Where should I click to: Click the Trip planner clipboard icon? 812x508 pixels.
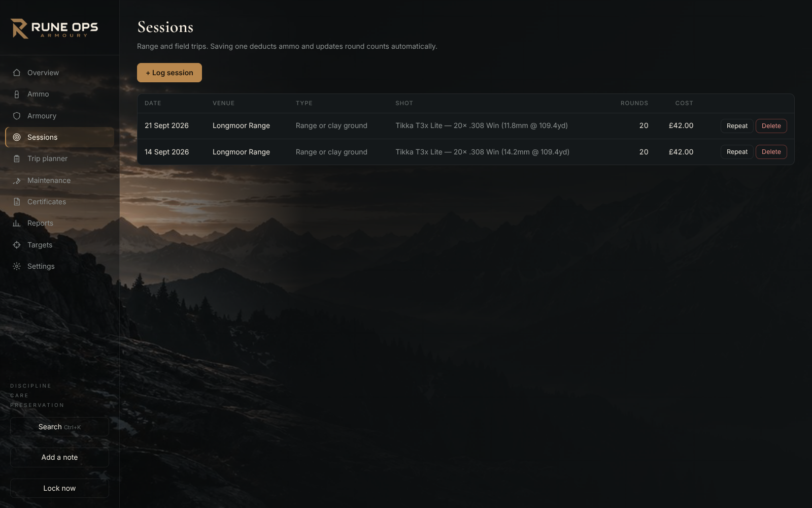[x=17, y=158]
